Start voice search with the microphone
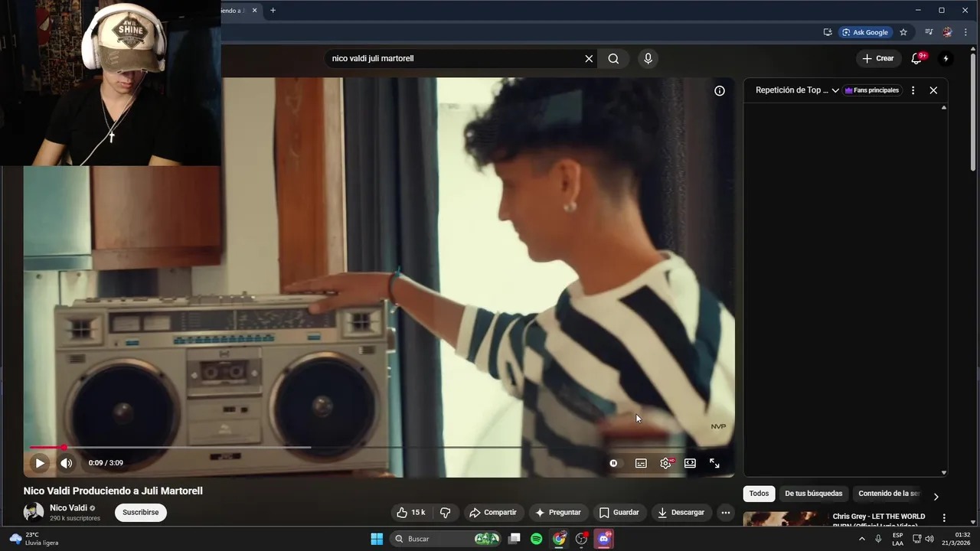The image size is (980, 551). click(x=648, y=58)
